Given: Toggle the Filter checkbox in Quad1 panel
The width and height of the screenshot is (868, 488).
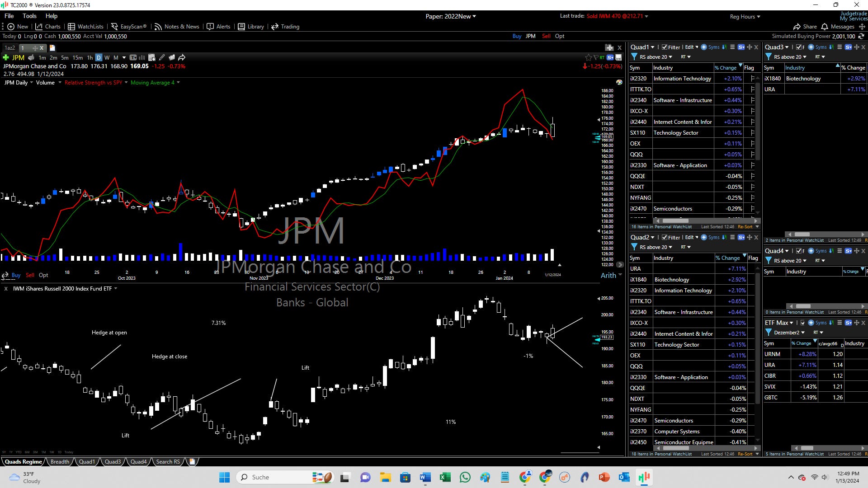Looking at the screenshot, I should 664,47.
